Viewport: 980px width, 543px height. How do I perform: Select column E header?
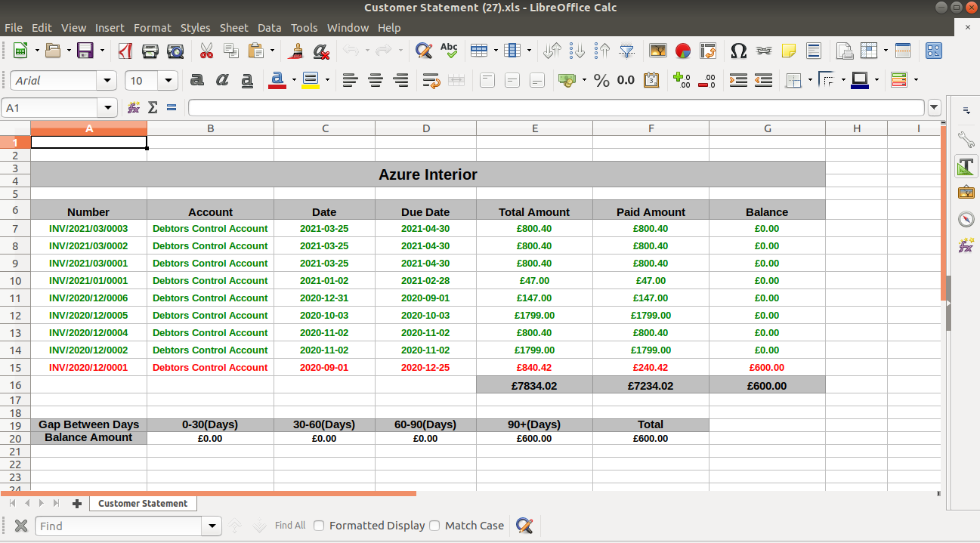click(x=535, y=128)
